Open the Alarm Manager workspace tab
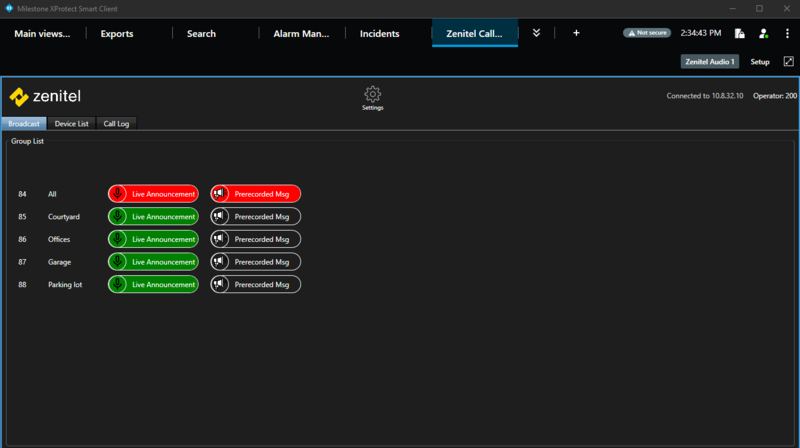800x448 pixels. (301, 33)
